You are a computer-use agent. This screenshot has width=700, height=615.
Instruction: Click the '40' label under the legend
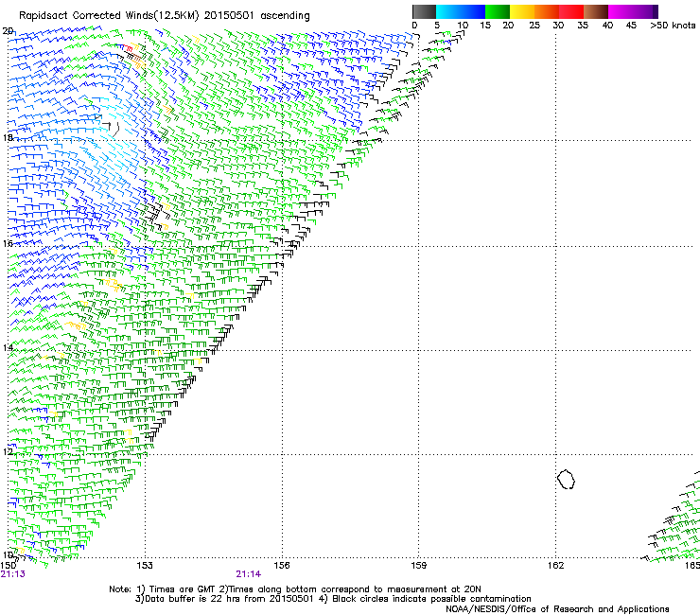click(607, 26)
